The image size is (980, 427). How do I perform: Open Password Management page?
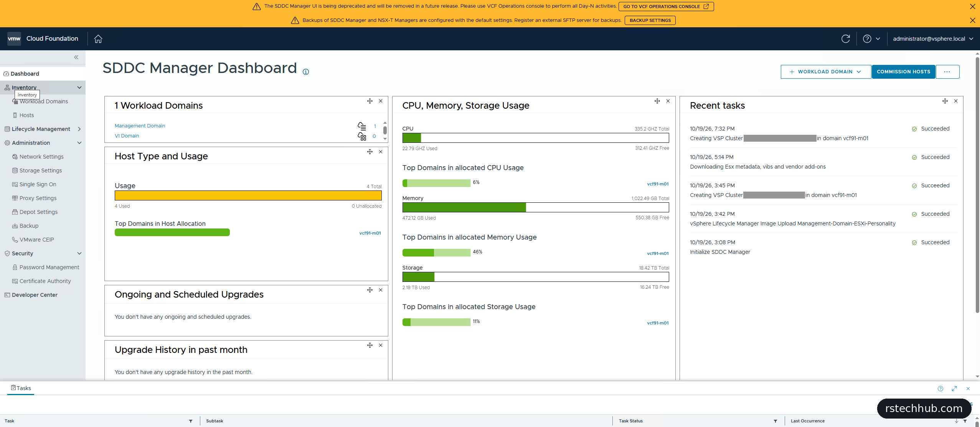click(x=49, y=267)
